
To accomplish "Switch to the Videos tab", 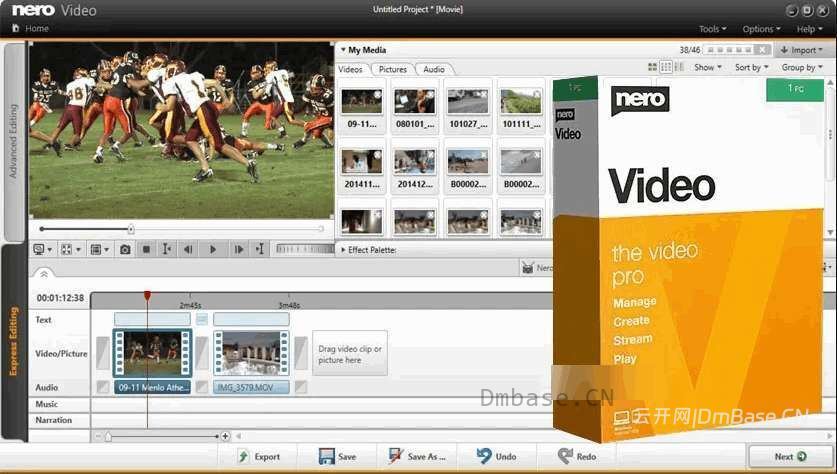I will (x=351, y=69).
